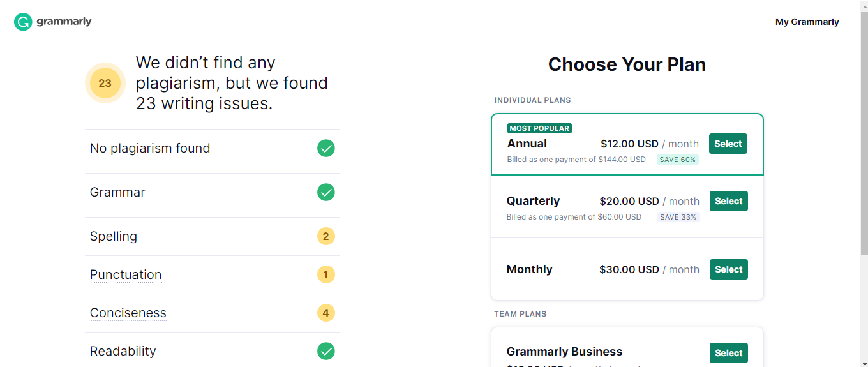This screenshot has width=868, height=367.
Task: Click the Conciseness category label
Action: click(128, 313)
